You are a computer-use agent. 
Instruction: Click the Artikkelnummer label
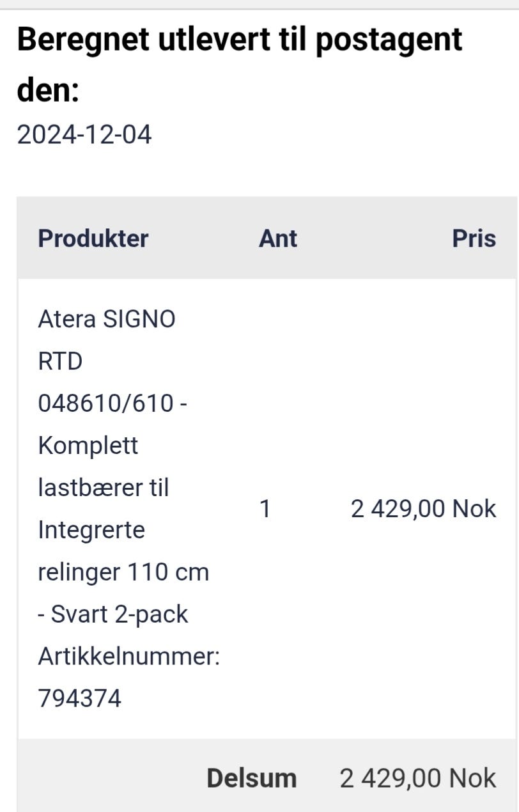point(129,657)
